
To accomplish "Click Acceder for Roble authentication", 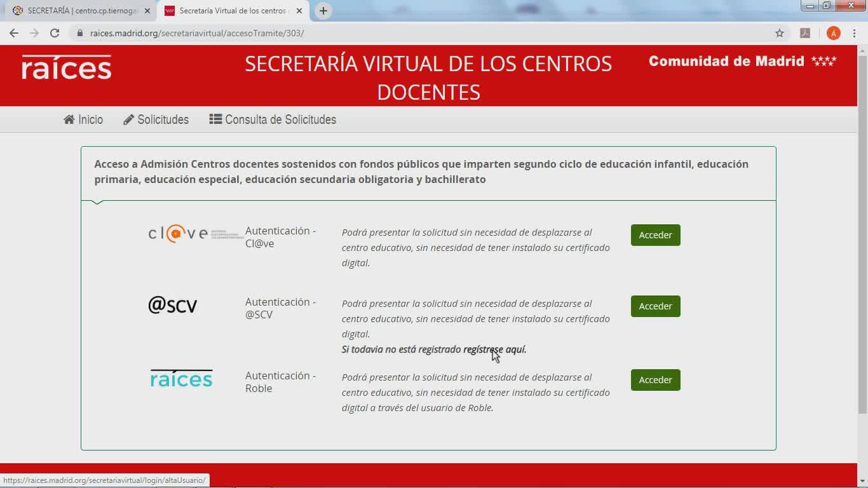I will [655, 380].
